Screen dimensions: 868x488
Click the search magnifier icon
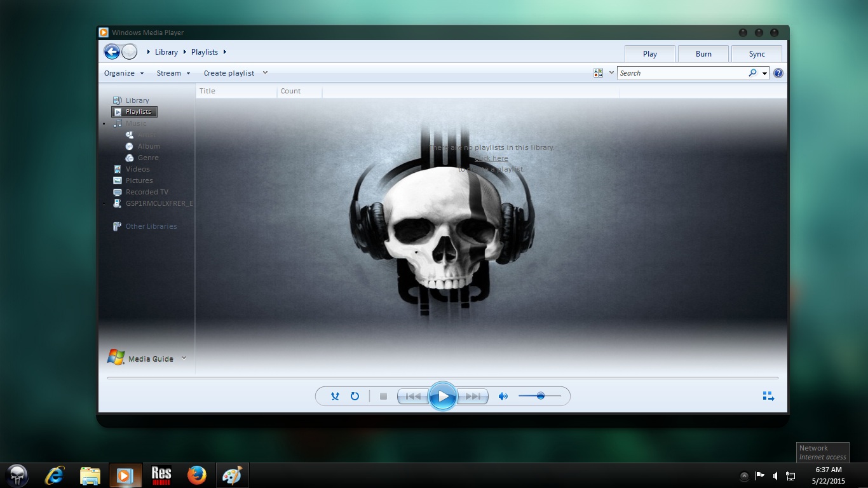pos(753,73)
